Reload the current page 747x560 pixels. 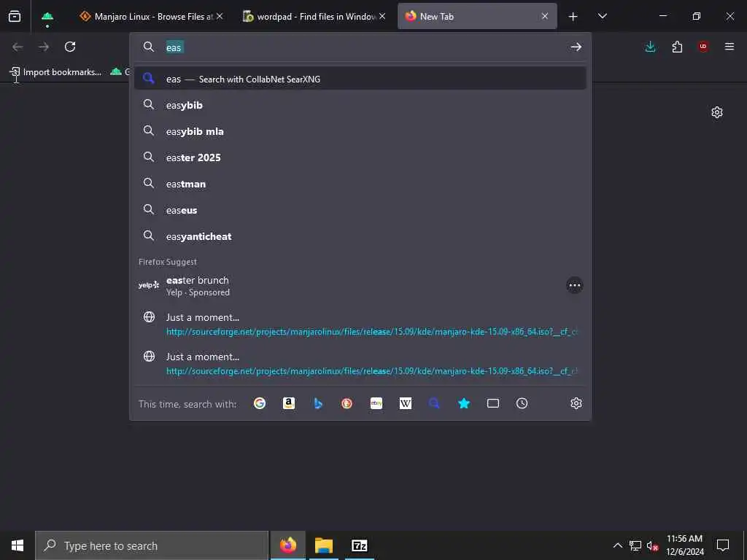[70, 47]
